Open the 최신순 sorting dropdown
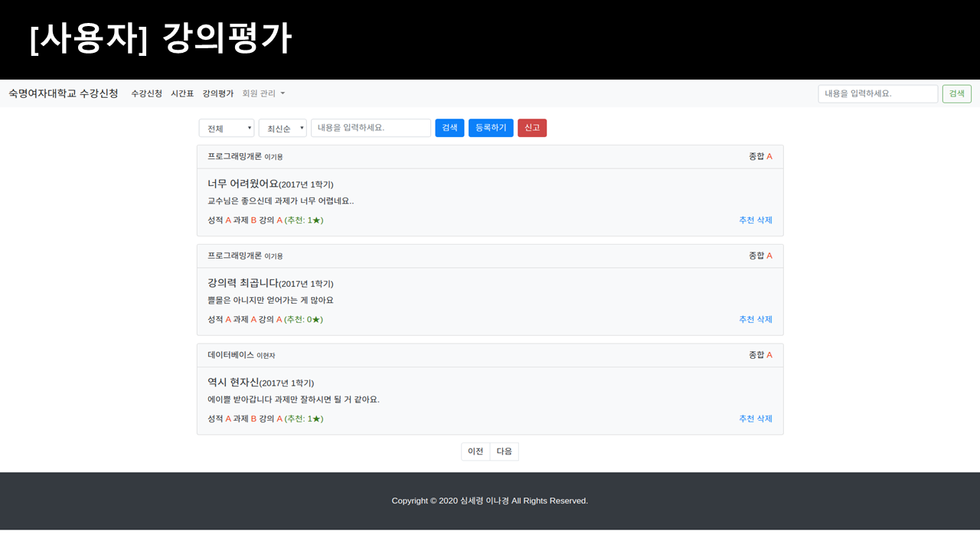 pos(282,128)
